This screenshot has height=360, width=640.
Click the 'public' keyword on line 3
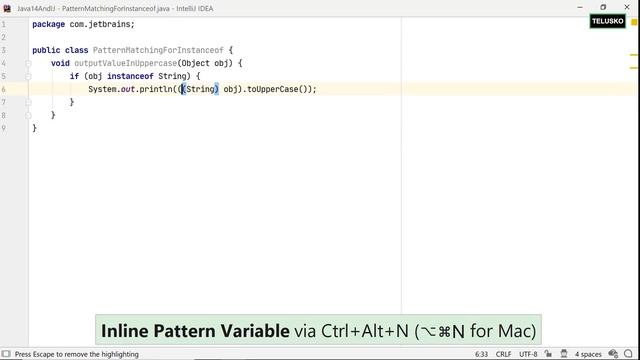[x=46, y=50]
